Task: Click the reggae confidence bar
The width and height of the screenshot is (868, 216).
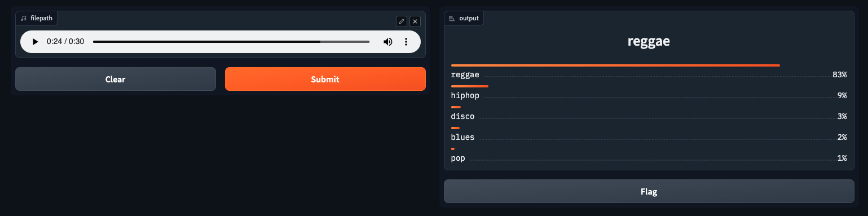Action: (x=615, y=65)
